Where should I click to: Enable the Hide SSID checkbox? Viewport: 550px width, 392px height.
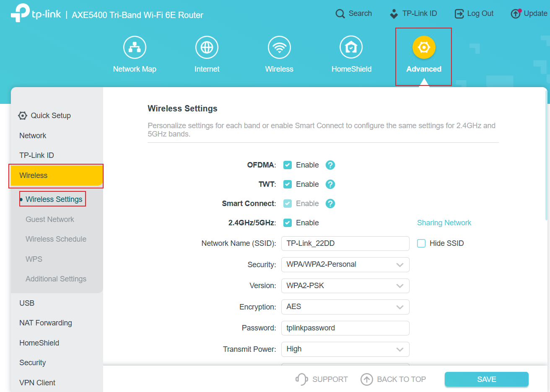pos(421,243)
